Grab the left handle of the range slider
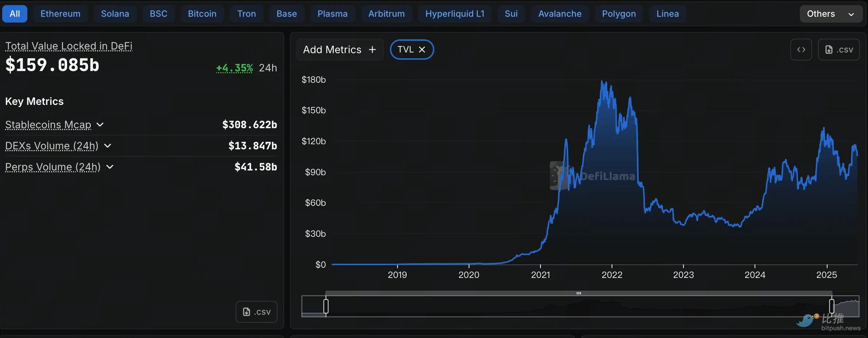 pyautogui.click(x=326, y=306)
